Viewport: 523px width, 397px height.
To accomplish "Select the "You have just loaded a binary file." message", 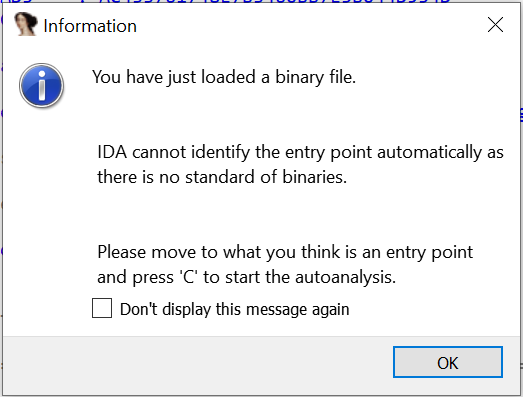I will pyautogui.click(x=224, y=77).
